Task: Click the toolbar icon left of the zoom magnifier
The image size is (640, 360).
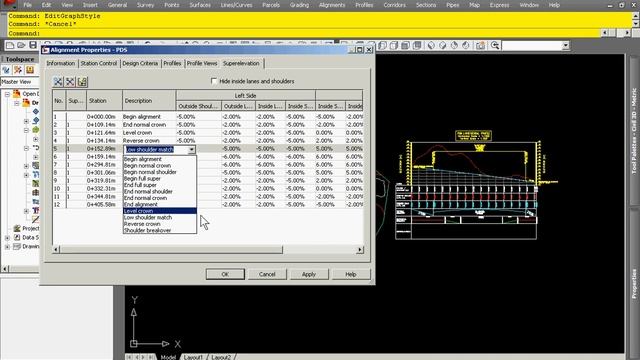Action: 481,45
